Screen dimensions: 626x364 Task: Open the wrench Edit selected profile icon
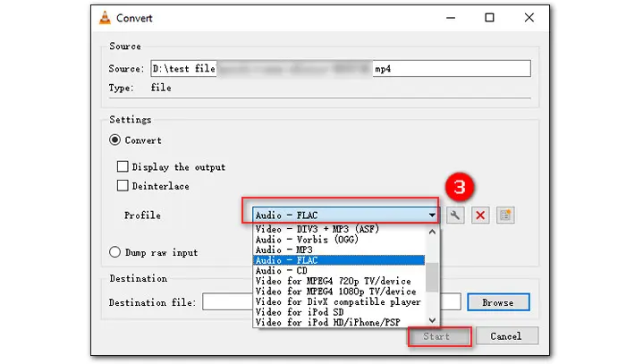(x=455, y=216)
